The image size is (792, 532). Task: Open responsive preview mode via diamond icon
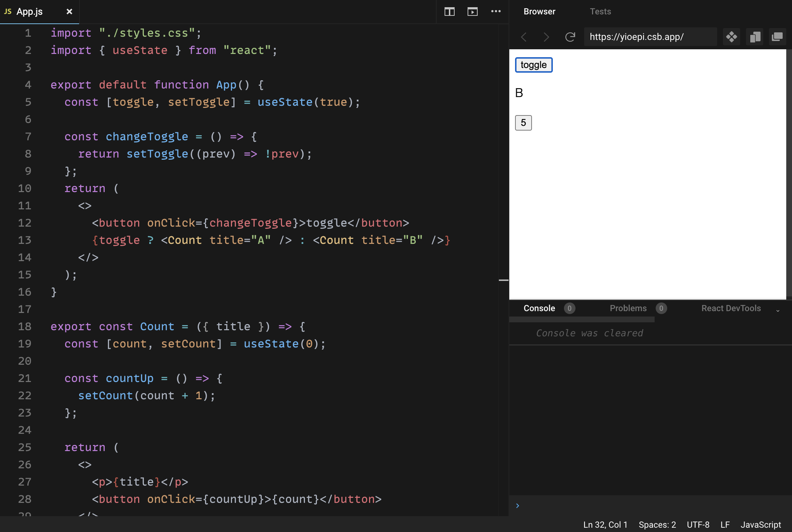732,37
